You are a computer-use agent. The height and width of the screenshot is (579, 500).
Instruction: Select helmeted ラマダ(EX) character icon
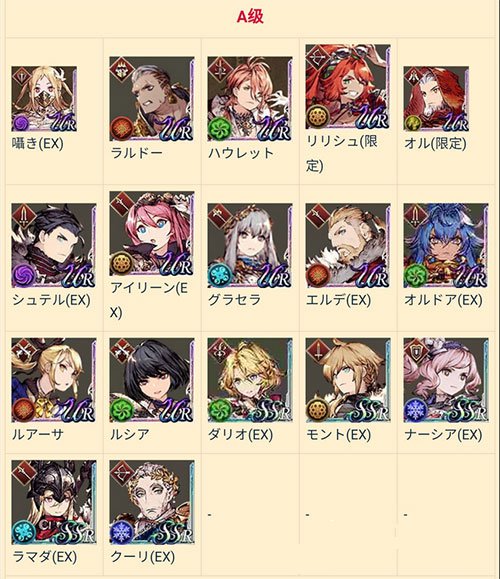54,502
